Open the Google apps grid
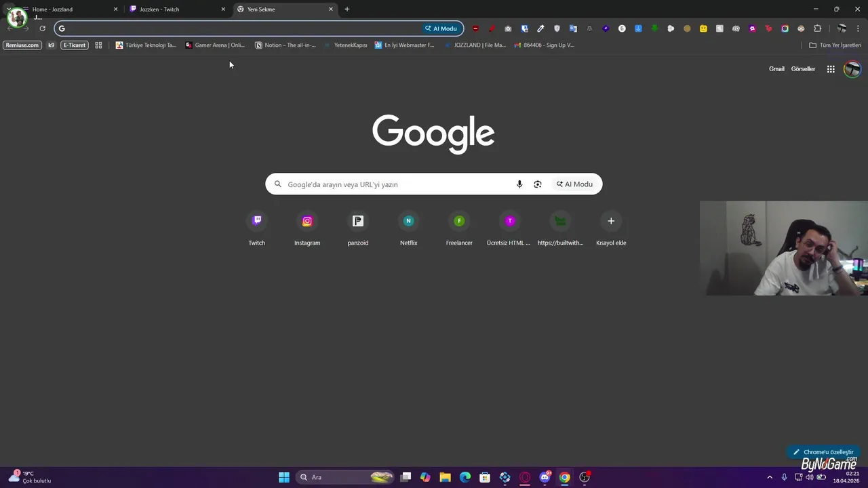 click(831, 69)
